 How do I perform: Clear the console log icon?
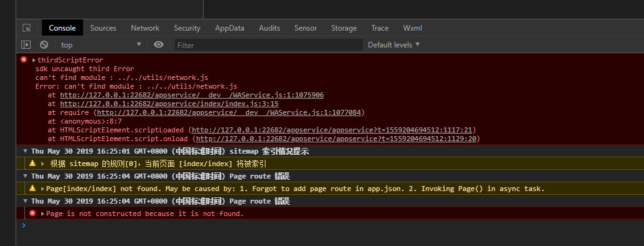coord(44,45)
